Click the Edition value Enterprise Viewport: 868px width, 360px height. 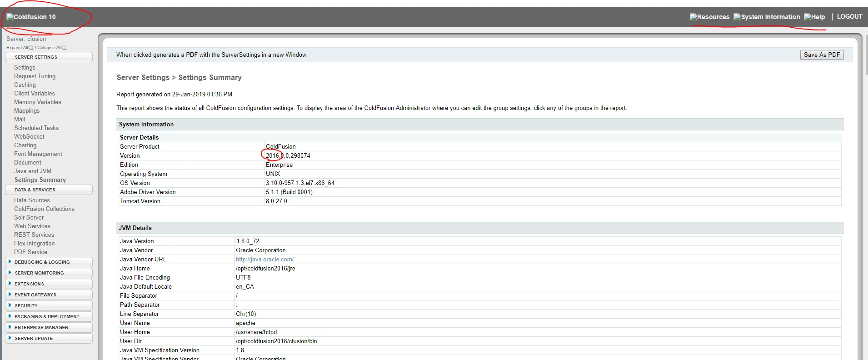coord(279,165)
